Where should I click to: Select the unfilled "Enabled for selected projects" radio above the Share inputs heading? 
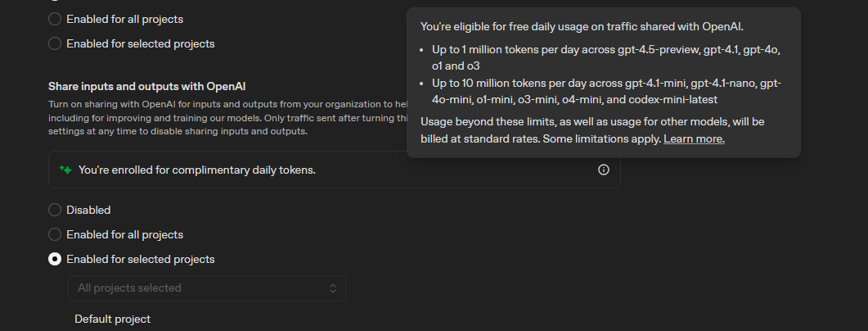pyautogui.click(x=55, y=43)
